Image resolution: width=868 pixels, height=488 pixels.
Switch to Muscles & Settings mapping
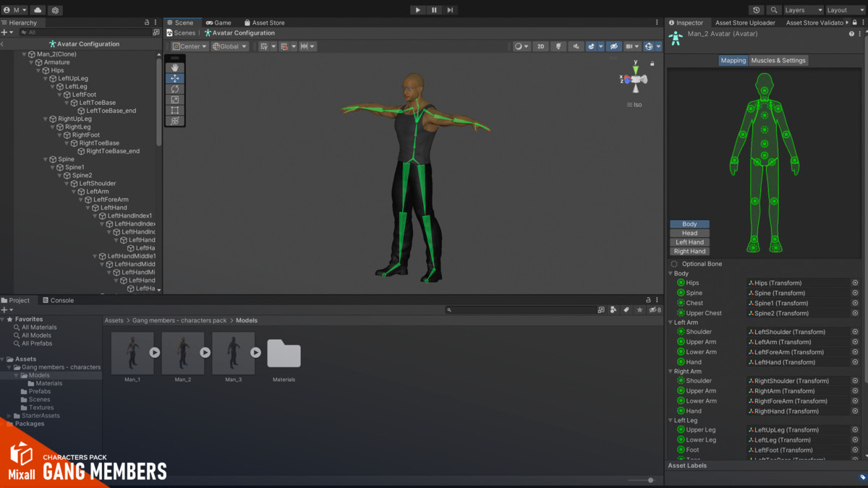[778, 61]
